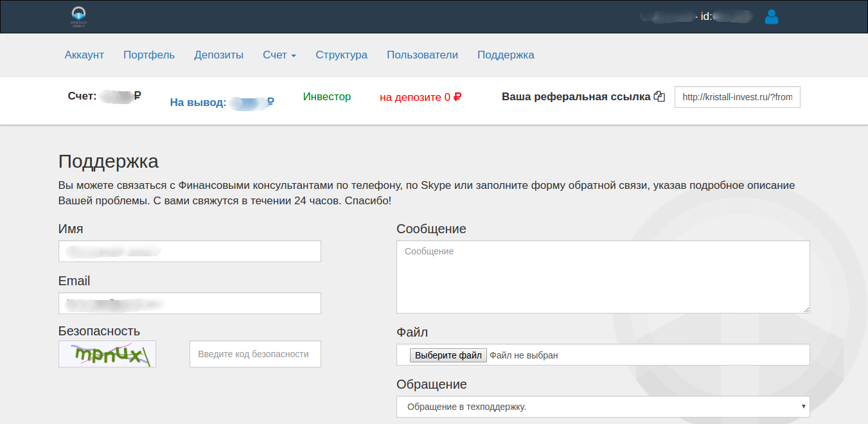868x424 pixels.
Task: Click the Kristall Invest logo
Action: pyautogui.click(x=78, y=17)
